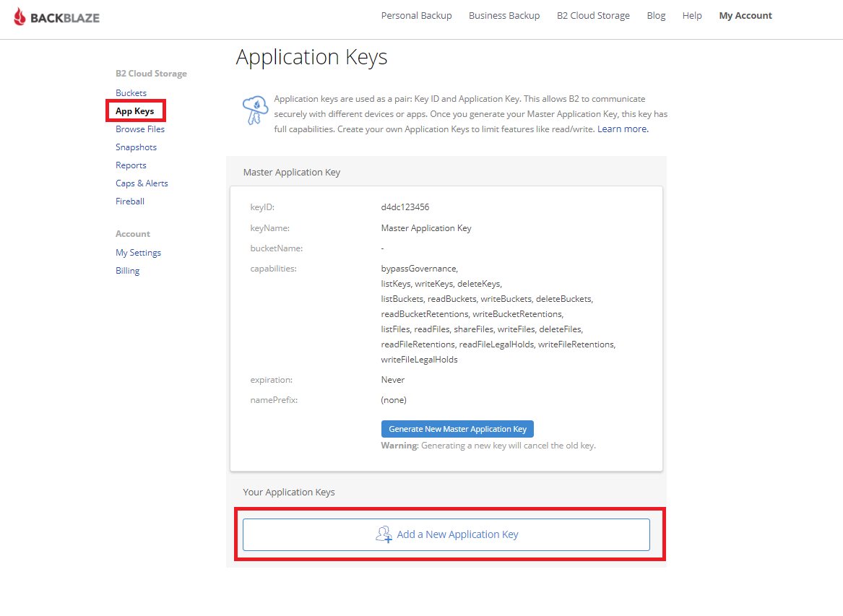Open Caps & Alerts in the sidebar
The height and width of the screenshot is (616, 843).
click(142, 183)
